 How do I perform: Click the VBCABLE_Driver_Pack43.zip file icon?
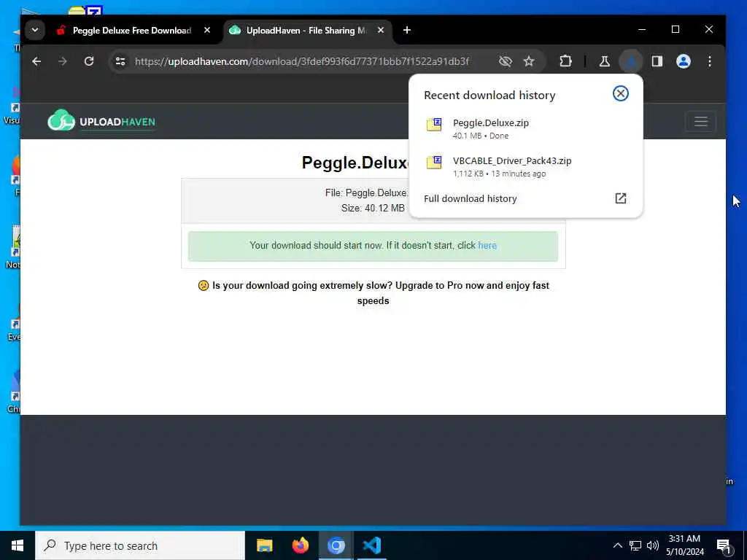click(x=434, y=163)
